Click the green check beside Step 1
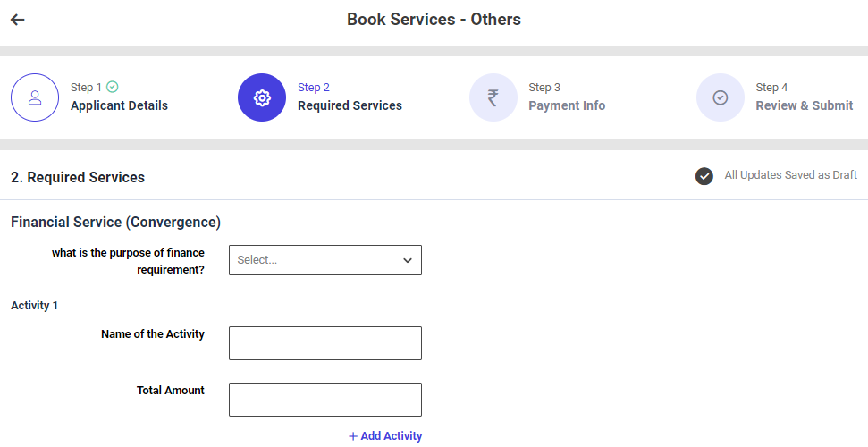 (x=113, y=87)
